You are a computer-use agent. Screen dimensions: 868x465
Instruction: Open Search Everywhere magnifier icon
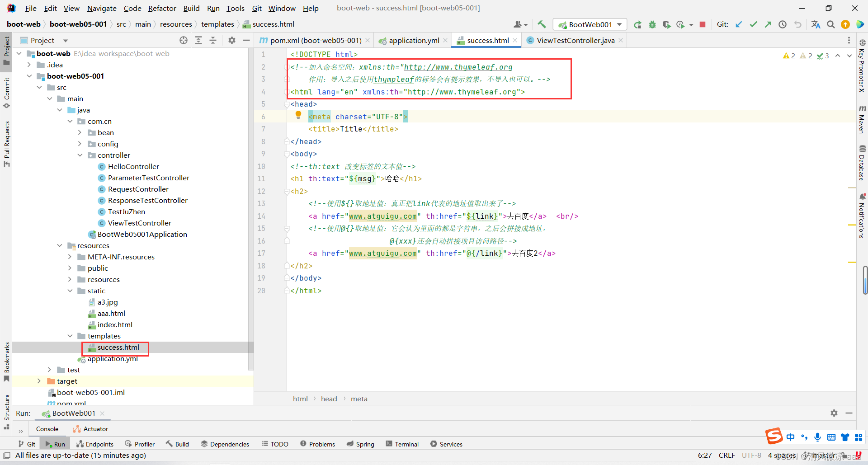click(x=831, y=24)
